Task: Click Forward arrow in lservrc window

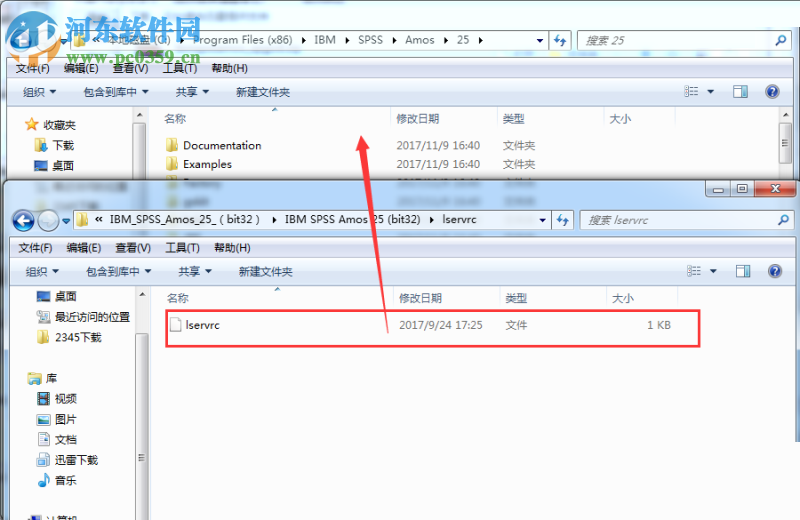Action: tap(48, 220)
